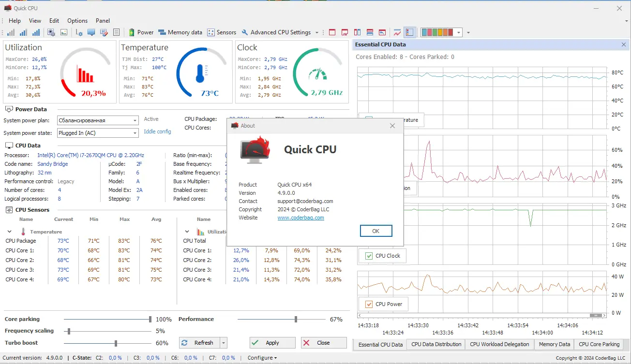631x364 pixels.
Task: Open the View menu
Action: [x=35, y=21]
